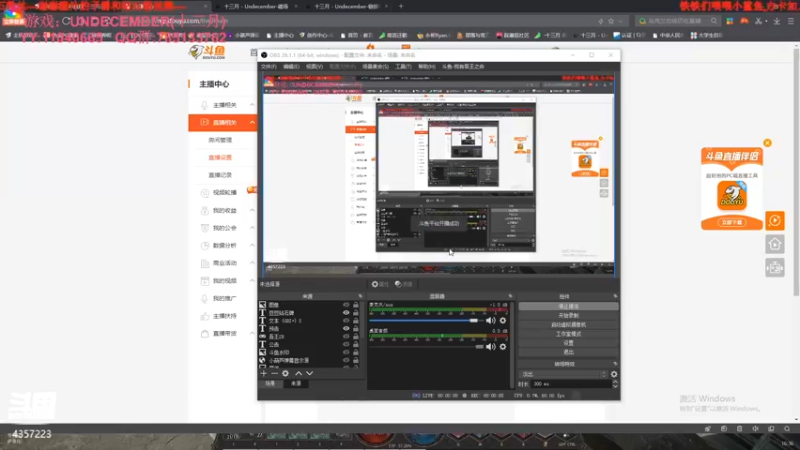Open the 工具(T) menu in OBS
This screenshot has height=450, width=800.
[403, 66]
